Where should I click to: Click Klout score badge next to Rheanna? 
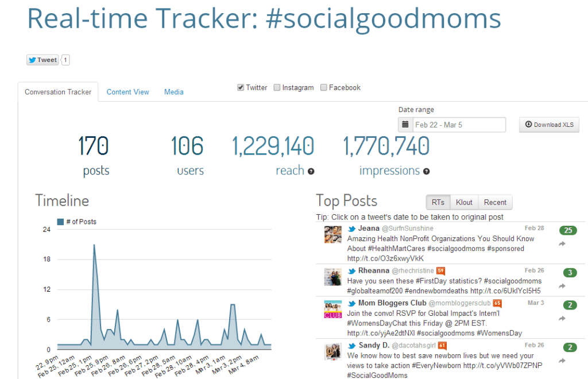coord(441,270)
